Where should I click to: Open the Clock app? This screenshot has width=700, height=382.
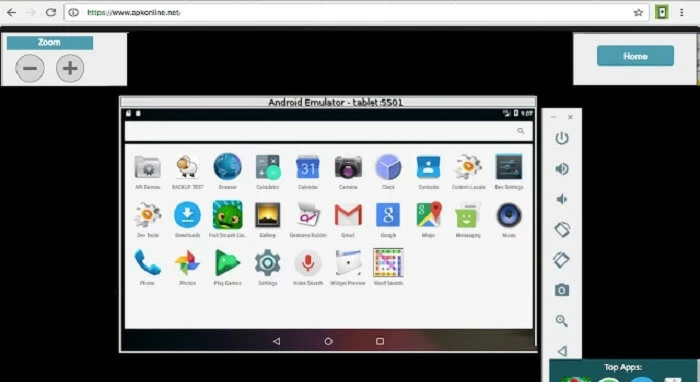(x=388, y=168)
